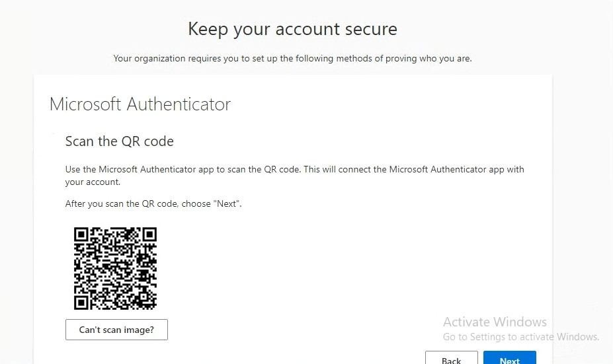Viewport: 613px width, 364px height.
Task: Click the bottom-right corner of the QR code
Action: (x=155, y=308)
